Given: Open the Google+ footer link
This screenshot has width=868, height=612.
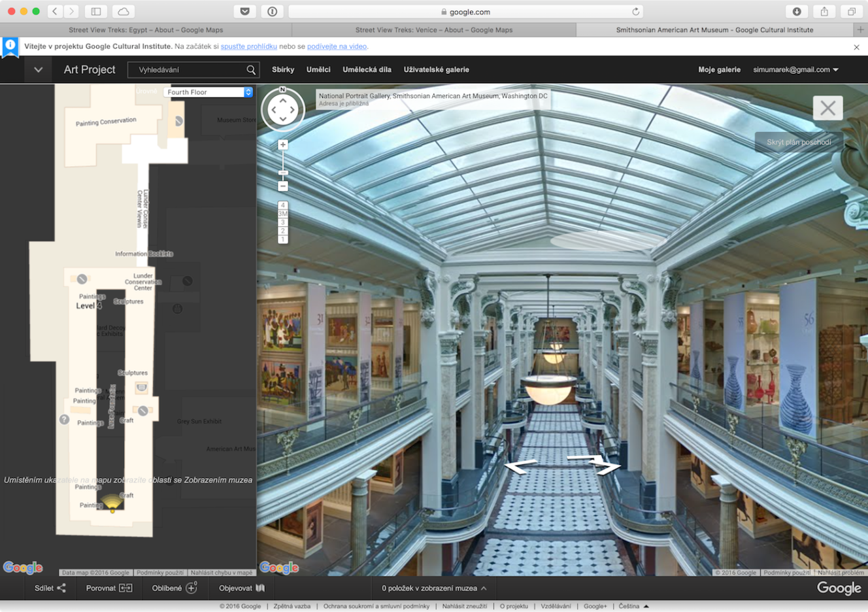Looking at the screenshot, I should pyautogui.click(x=595, y=606).
